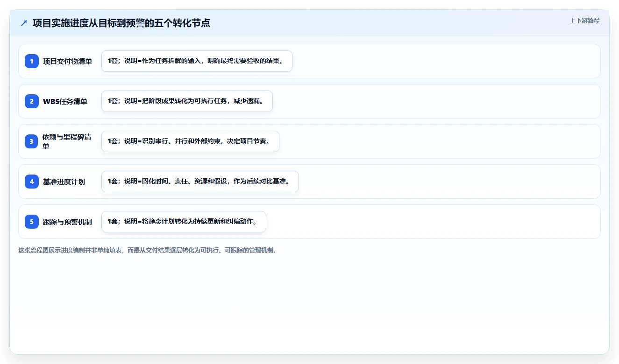Screen dimensions: 619x364
Task: Select the number 5 step badge
Action: tap(32, 222)
